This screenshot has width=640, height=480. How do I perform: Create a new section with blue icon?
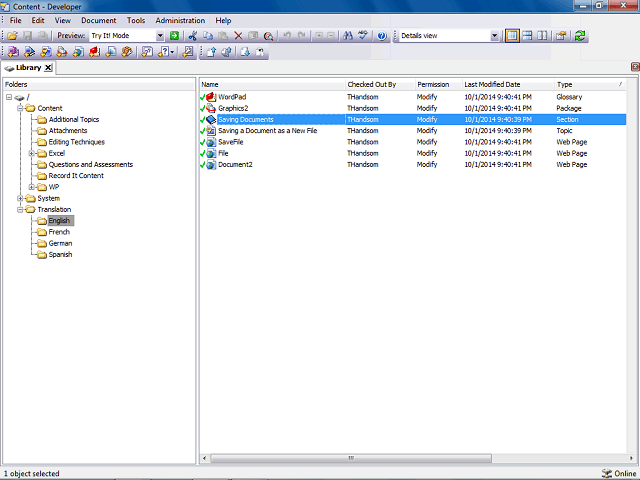coord(29,52)
